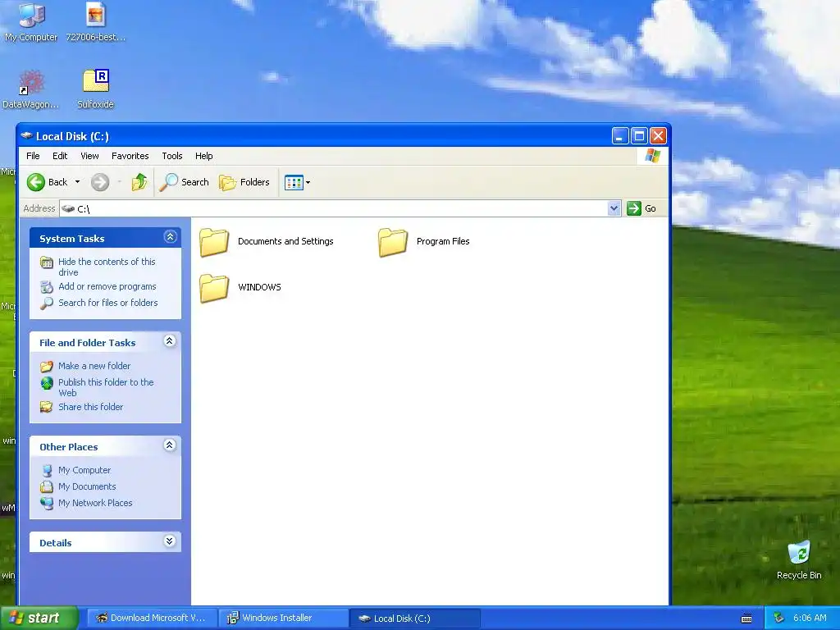Open the Start menu
Viewport: 840px width, 630px height.
pyautogui.click(x=39, y=619)
